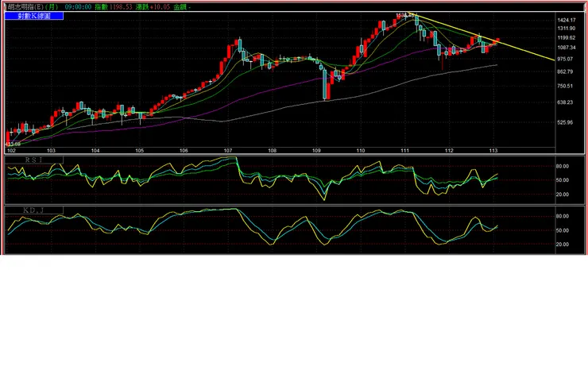The image size is (588, 366).
Task: Click year marker 108 on time axis
Action: click(x=273, y=151)
